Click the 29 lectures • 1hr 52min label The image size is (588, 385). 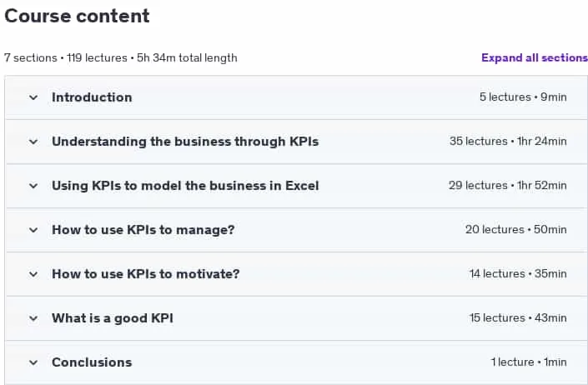pos(508,185)
